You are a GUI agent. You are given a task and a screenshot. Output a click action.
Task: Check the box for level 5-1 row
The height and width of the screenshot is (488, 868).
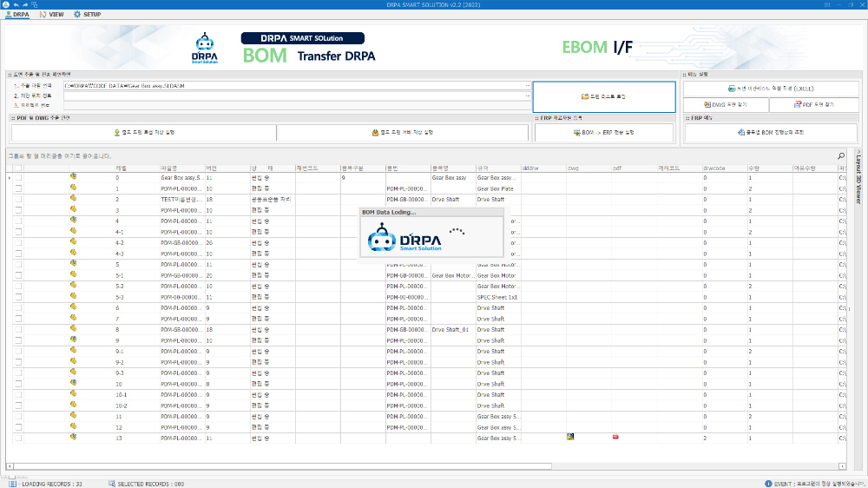pos(18,275)
